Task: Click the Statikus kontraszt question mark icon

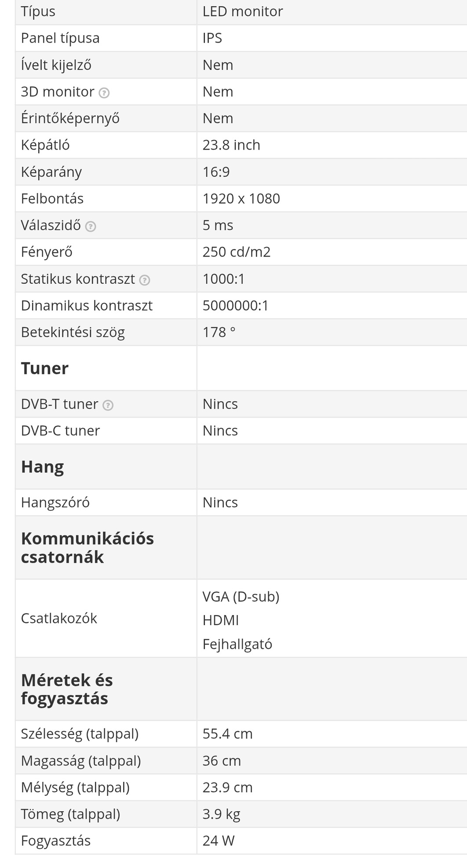Action: [x=145, y=280]
